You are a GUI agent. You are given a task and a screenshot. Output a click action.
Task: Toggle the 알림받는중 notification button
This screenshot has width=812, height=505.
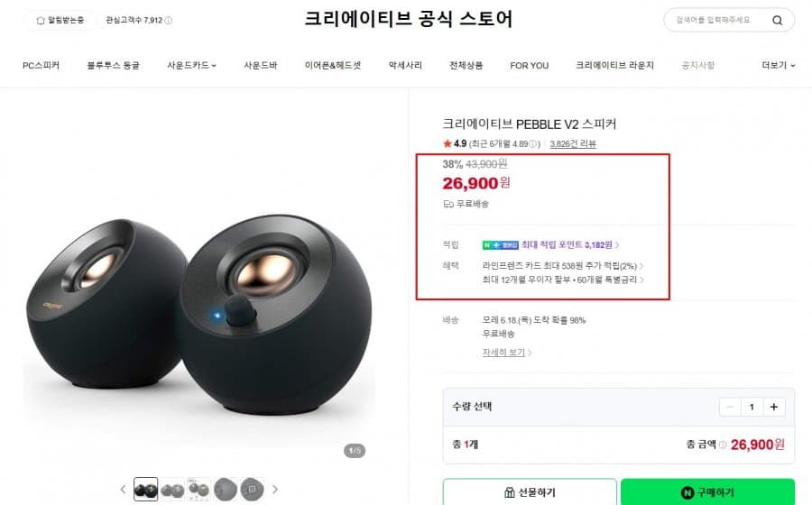[60, 20]
